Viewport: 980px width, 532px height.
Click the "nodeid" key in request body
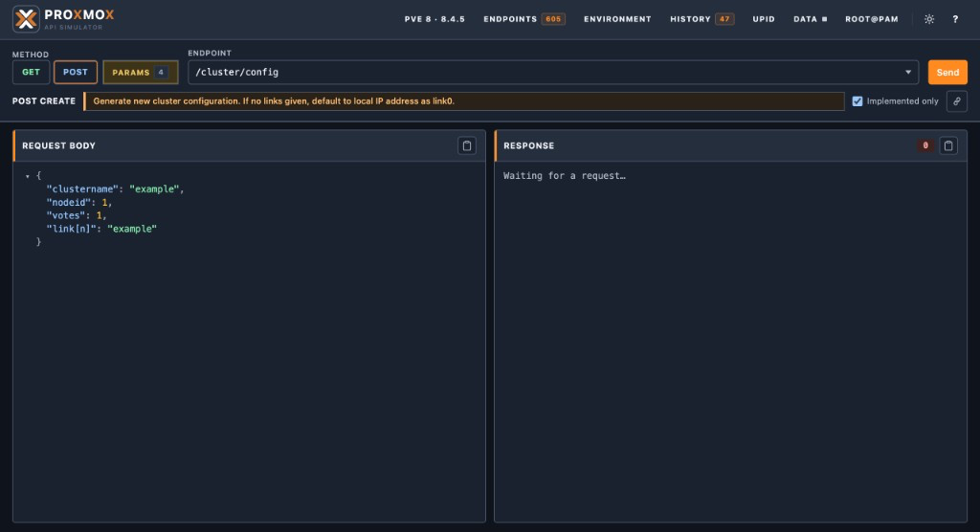click(69, 203)
